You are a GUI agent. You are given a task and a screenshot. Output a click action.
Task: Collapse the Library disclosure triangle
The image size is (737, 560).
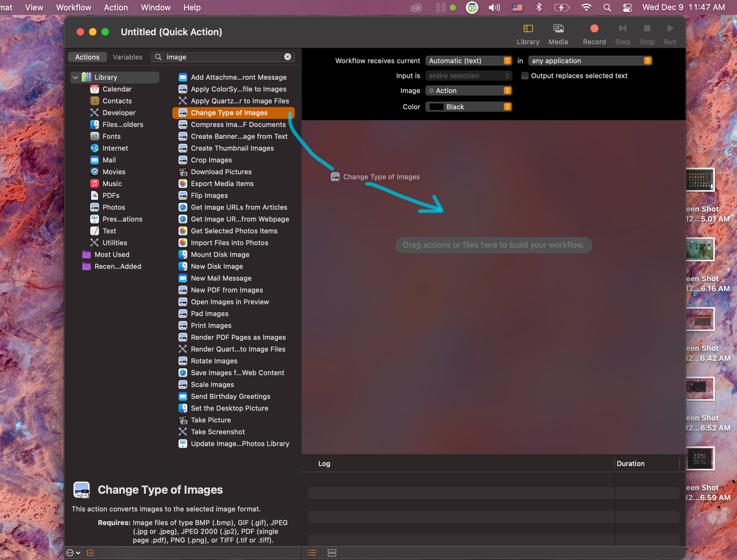(x=75, y=77)
